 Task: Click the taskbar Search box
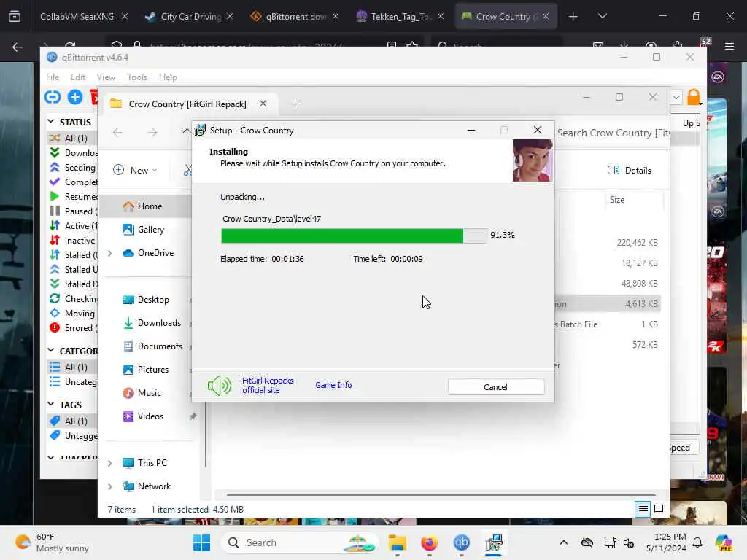[301, 542]
